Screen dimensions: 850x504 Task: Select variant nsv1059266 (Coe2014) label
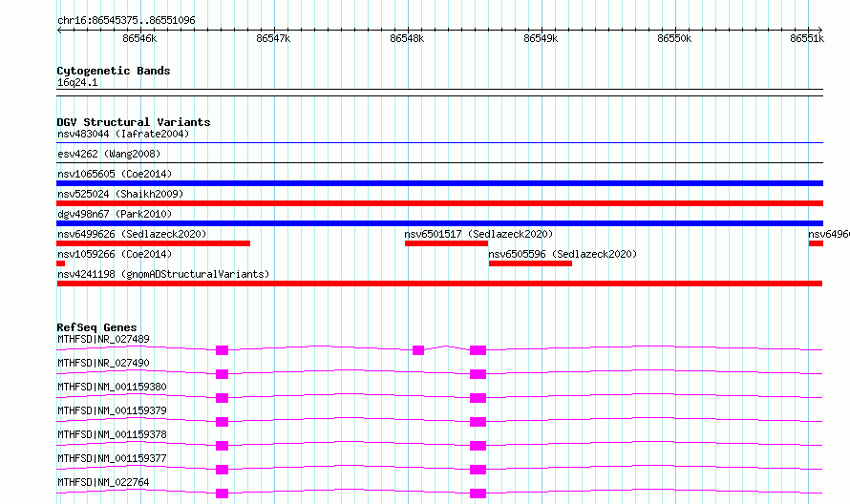115,254
